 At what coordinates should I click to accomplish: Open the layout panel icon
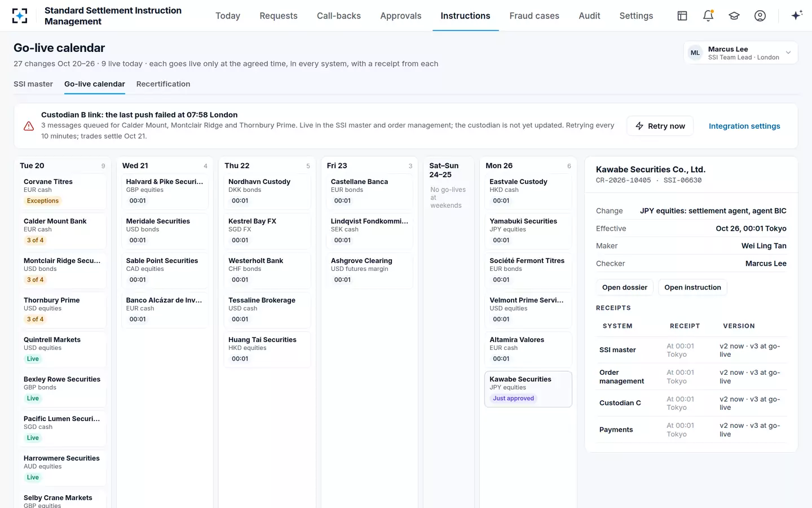(682, 16)
